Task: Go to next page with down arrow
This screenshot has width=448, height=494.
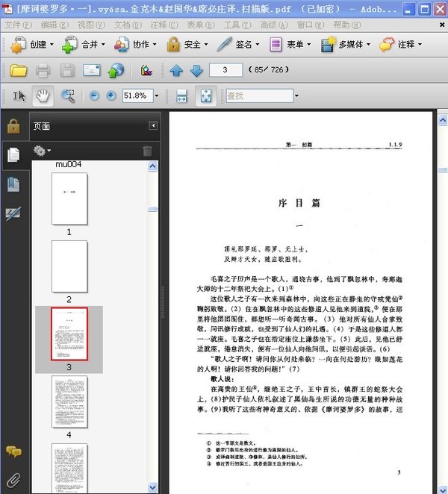Action: pyautogui.click(x=196, y=70)
